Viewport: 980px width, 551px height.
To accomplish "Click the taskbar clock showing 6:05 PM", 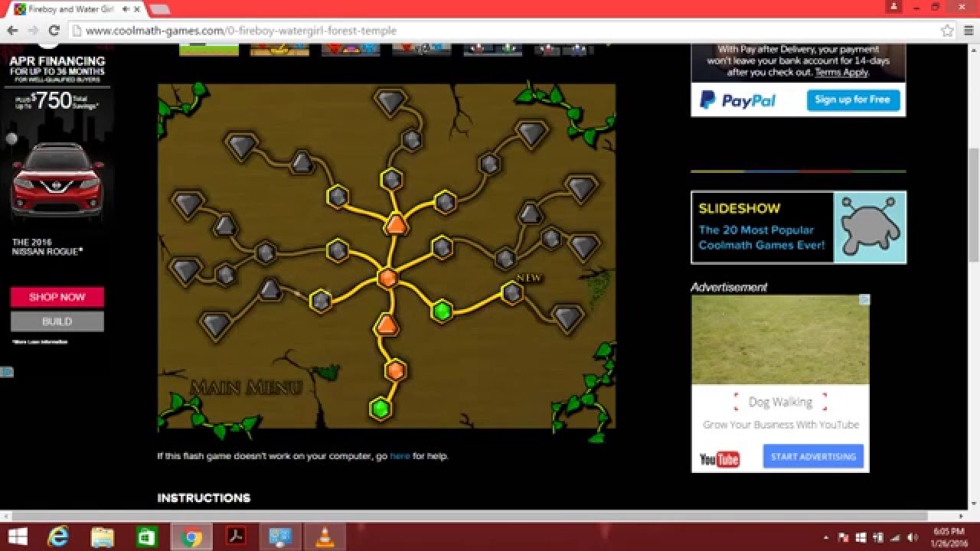I will pos(950,536).
